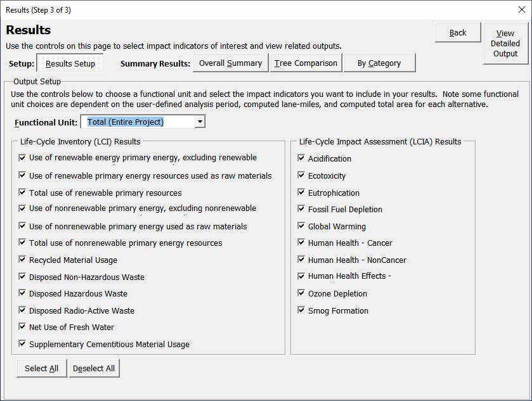This screenshot has height=401, width=532.
Task: Open the Overall Summary results
Action: pyautogui.click(x=230, y=63)
